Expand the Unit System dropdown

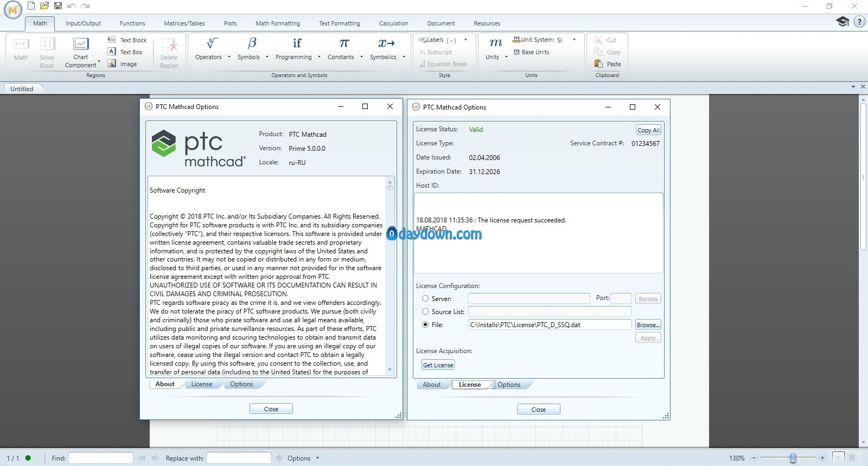574,40
